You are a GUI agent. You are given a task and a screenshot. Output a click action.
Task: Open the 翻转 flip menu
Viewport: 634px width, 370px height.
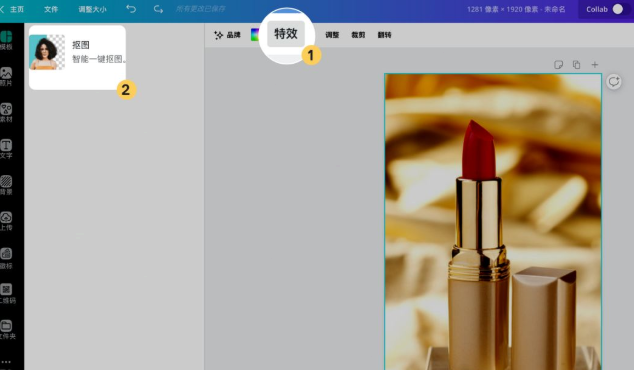[385, 35]
